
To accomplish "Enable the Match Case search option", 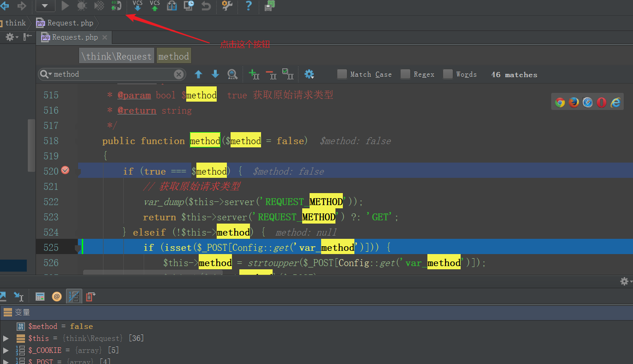I will [341, 74].
